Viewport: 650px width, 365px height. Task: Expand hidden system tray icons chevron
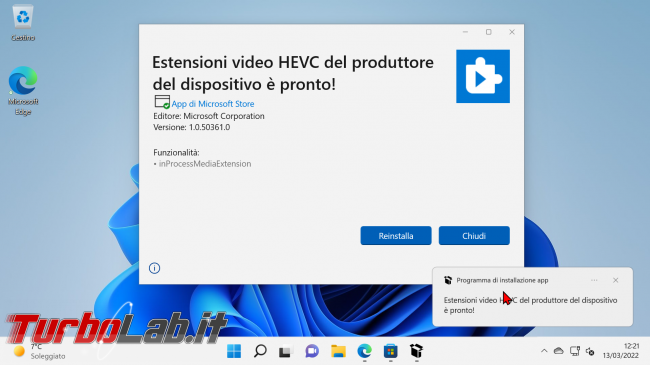[x=544, y=351]
